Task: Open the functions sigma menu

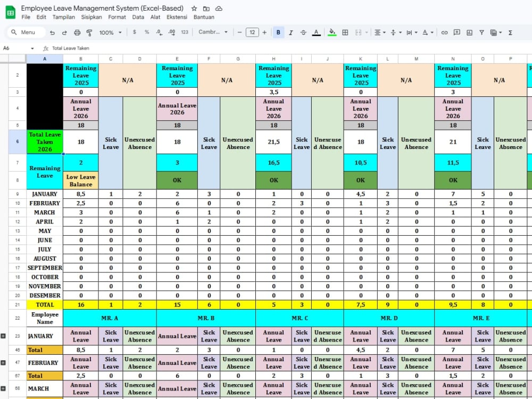Action: pos(510,32)
